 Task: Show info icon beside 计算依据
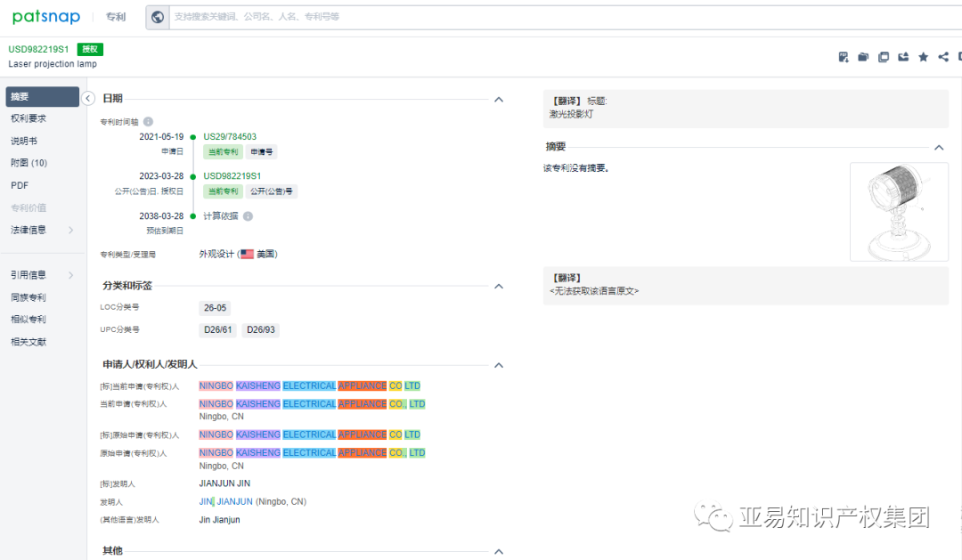point(248,216)
